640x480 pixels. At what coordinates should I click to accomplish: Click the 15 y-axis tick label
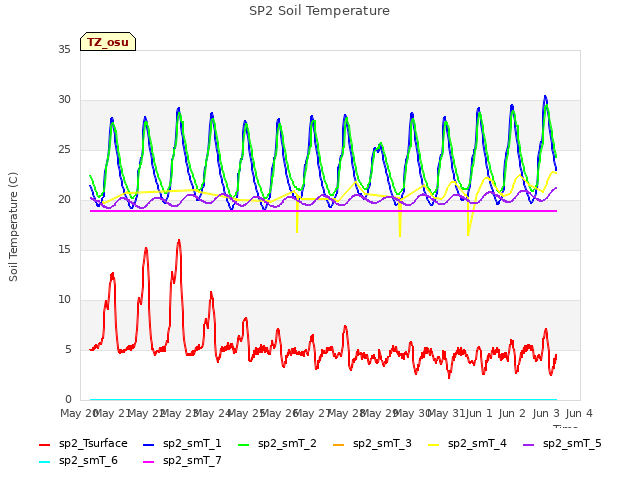coord(64,250)
